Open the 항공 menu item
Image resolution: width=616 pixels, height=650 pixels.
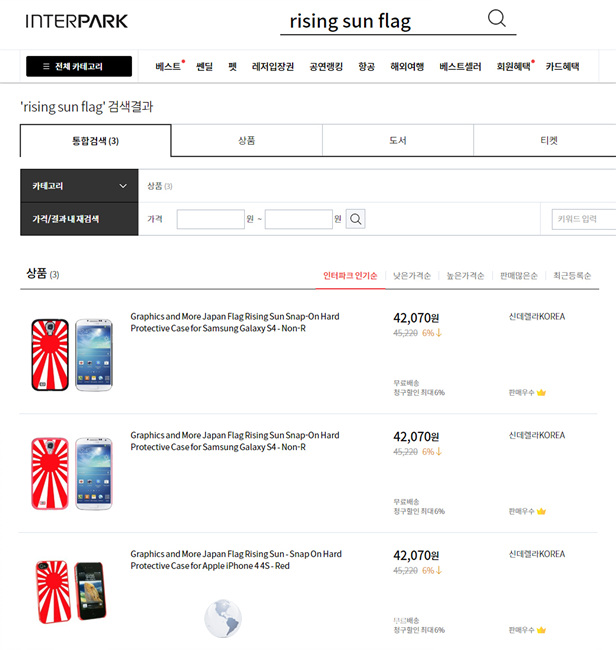coord(366,66)
